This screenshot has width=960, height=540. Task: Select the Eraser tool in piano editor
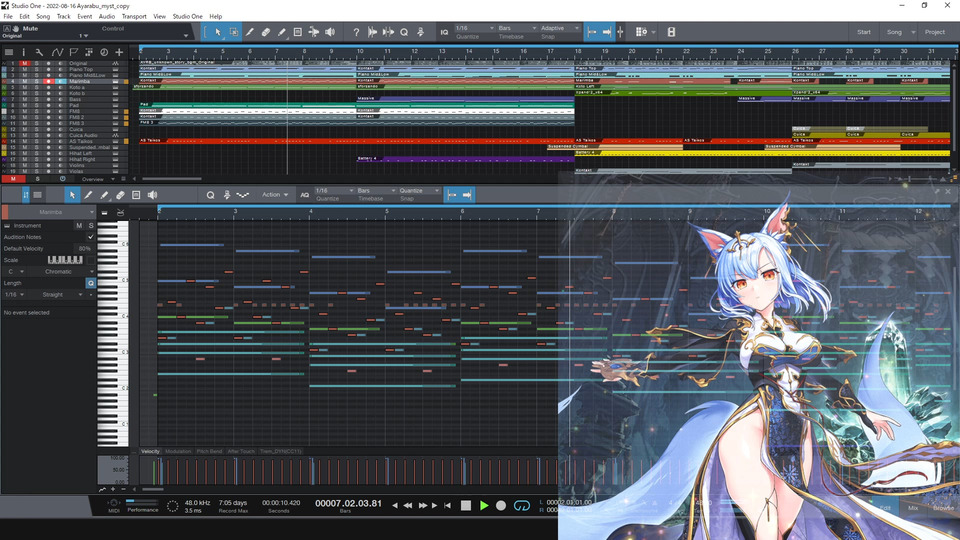point(120,195)
